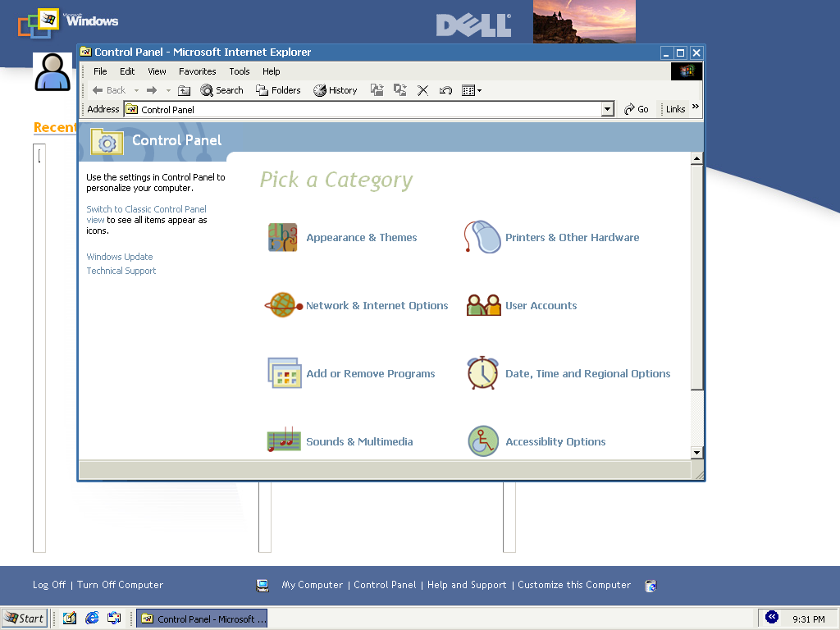Click the scrollbar down arrow
Screen dimensions: 840x630
(696, 452)
